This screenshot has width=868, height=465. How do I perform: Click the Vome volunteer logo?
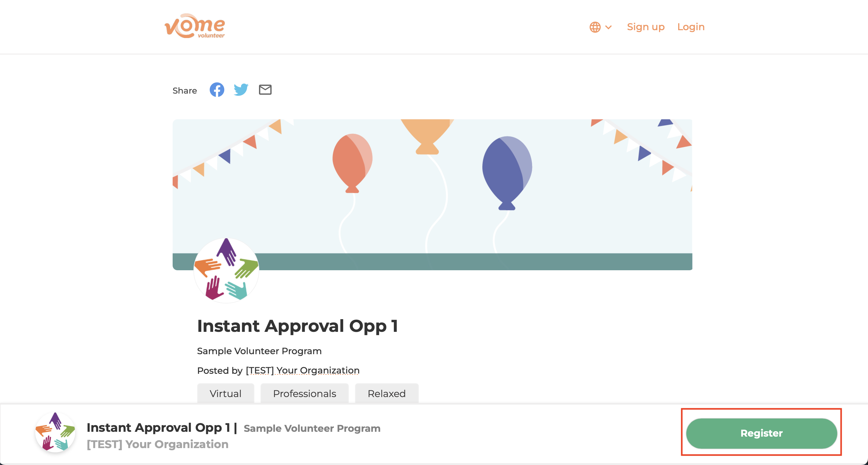click(195, 26)
